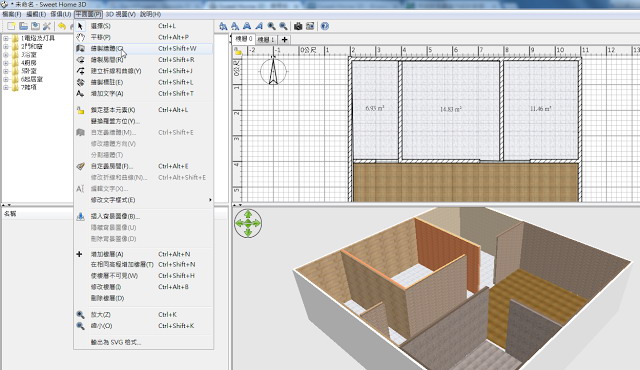Switch to the 樓層 1 level tab

266,40
